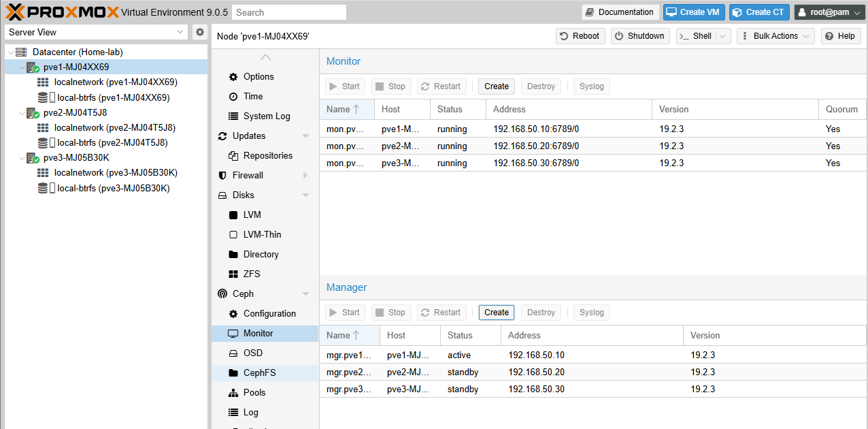
Task: Open the Help button
Action: point(841,36)
